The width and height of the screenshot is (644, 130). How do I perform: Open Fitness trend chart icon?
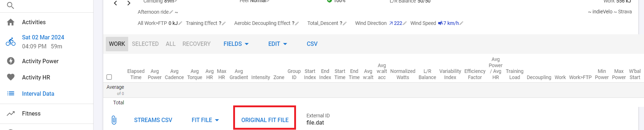pyautogui.click(x=11, y=113)
